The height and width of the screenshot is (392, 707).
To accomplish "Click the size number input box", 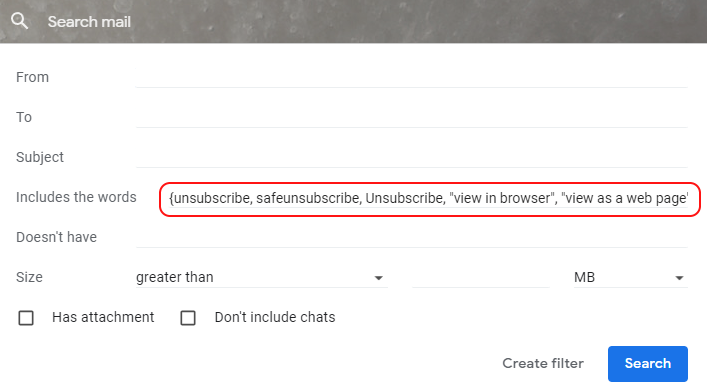I will pos(481,277).
